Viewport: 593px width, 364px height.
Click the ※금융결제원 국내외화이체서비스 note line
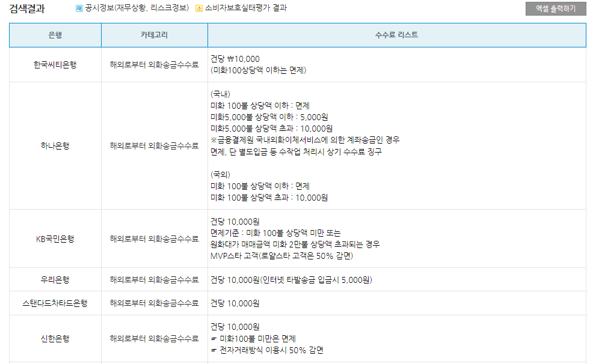pos(305,140)
